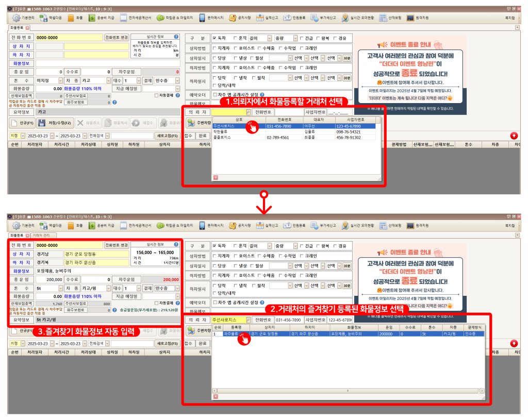Click 저장/수정(F2) save button in upper window

coord(56,123)
